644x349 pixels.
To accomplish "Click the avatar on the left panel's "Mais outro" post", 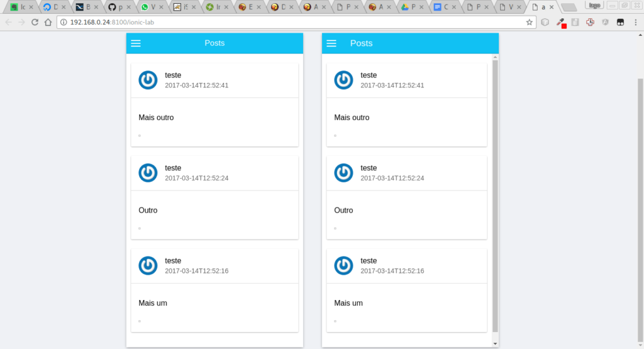I will [148, 80].
